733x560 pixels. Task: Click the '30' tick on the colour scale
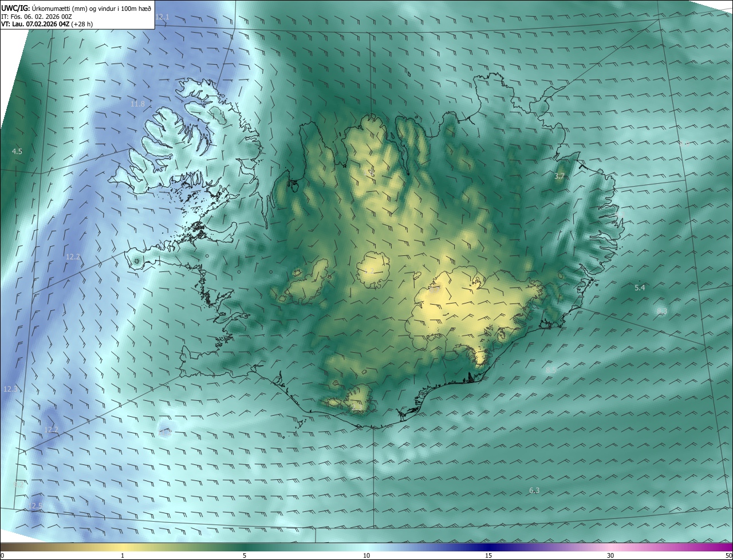[x=610, y=555]
